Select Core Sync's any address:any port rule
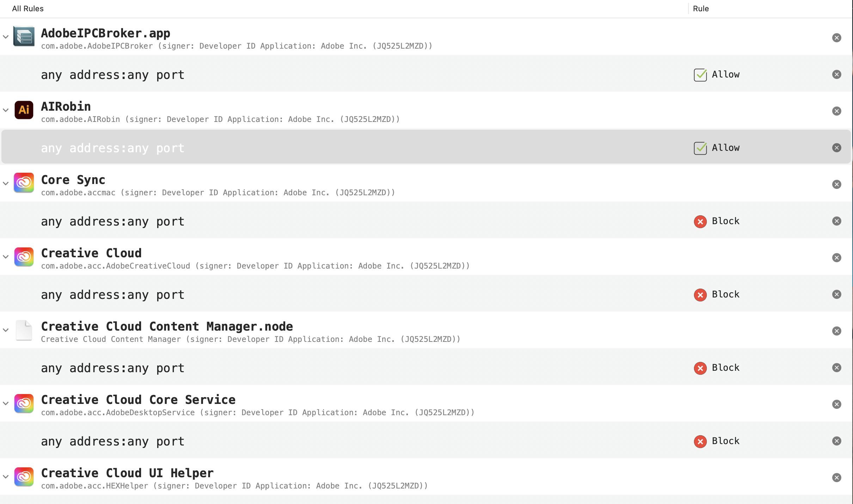This screenshot has height=504, width=853. [x=426, y=220]
